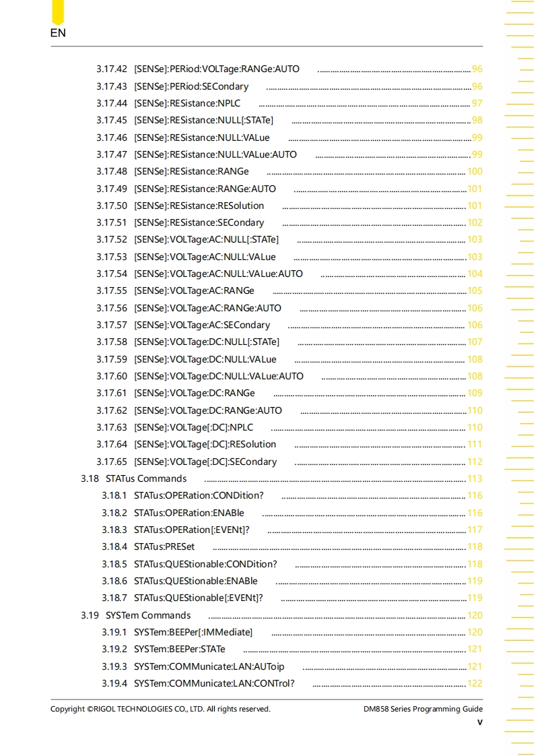Open the STATus Commands section 3.18 entry
The height and width of the screenshot is (756, 534).
click(145, 478)
